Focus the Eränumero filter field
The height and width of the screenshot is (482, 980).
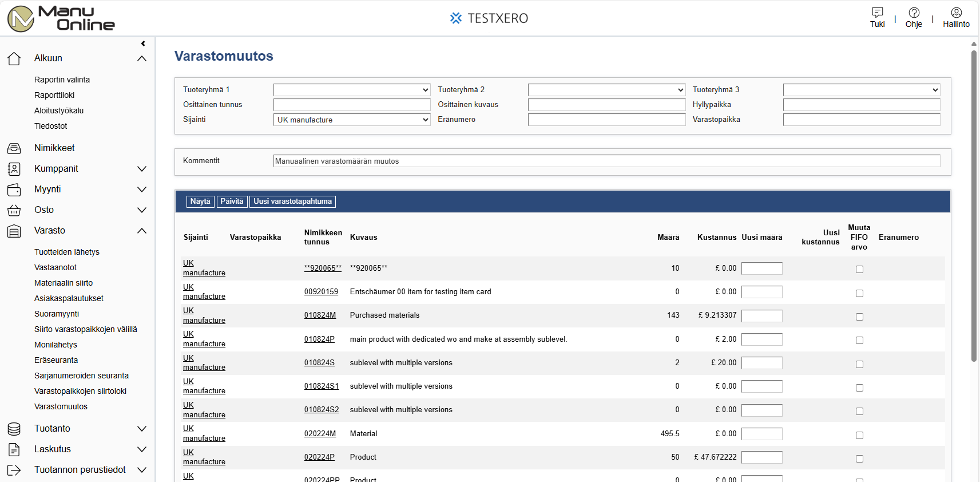coord(606,120)
